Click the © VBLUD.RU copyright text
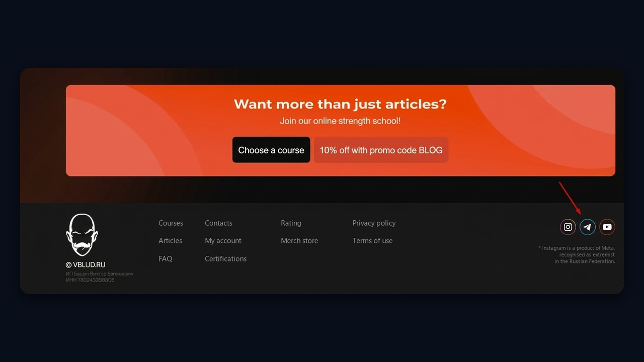Image resolution: width=644 pixels, height=362 pixels. tap(86, 265)
